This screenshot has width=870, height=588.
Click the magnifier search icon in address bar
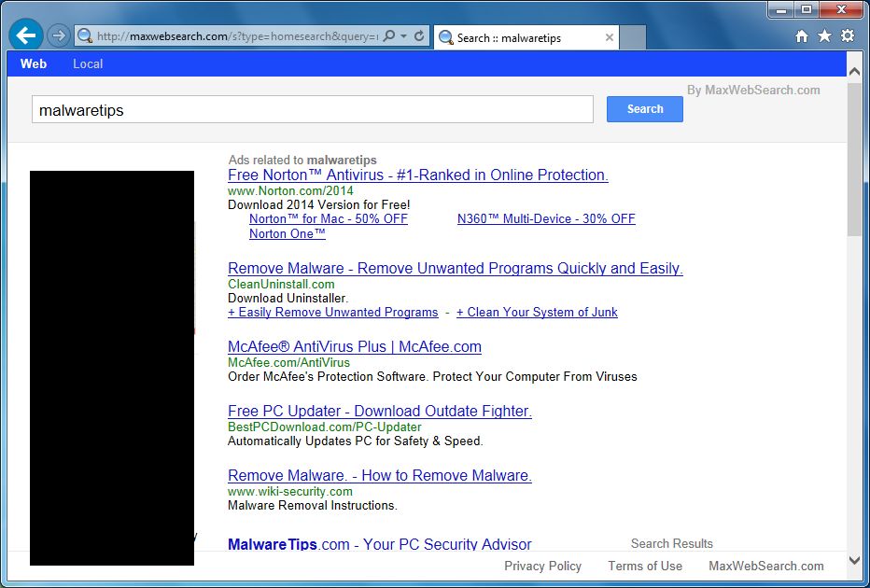pos(389,36)
